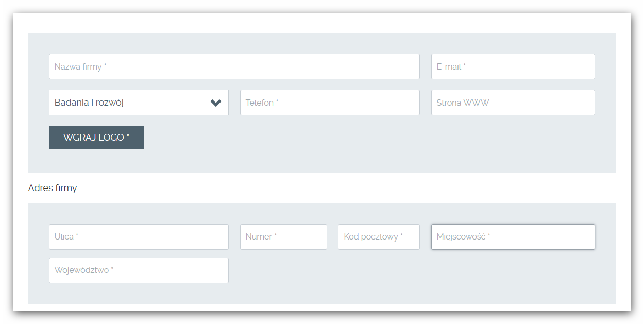The height and width of the screenshot is (324, 644).
Task: Click the Nazwa firmy input field
Action: pyautogui.click(x=234, y=66)
